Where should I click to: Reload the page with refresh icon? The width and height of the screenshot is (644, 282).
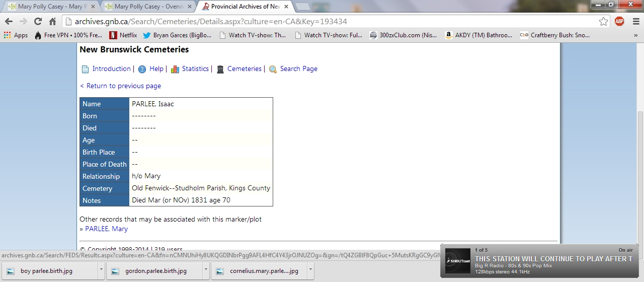click(38, 22)
